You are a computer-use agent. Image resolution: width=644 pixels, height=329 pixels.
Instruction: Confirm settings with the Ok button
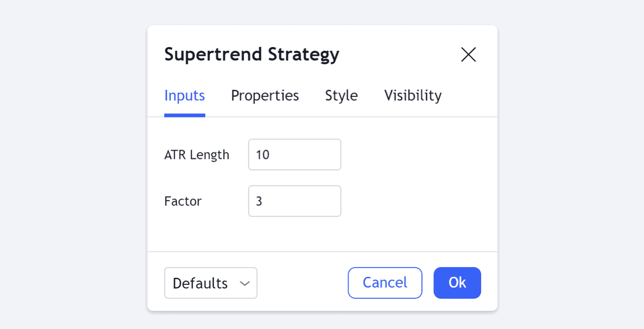(457, 283)
